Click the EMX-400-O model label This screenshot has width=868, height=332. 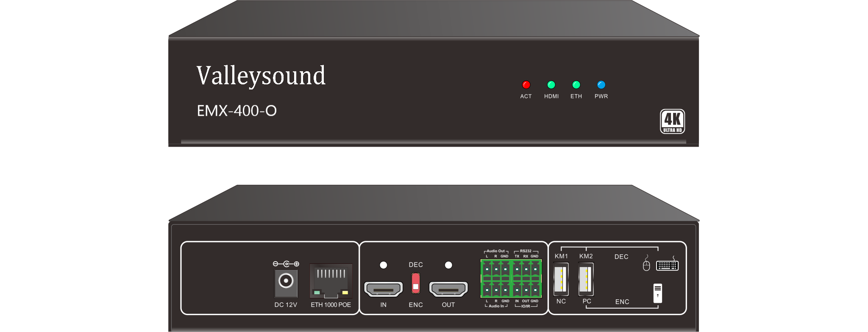coord(236,111)
